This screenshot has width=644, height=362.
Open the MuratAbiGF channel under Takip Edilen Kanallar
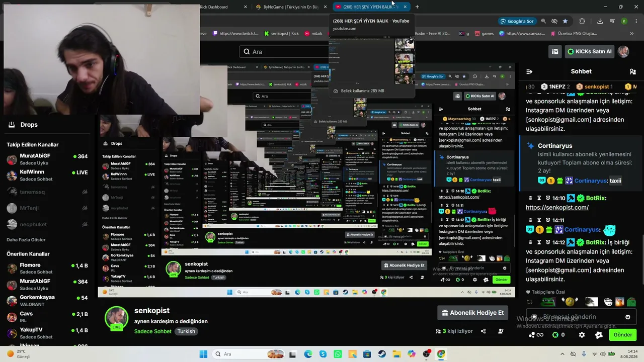pyautogui.click(x=47, y=159)
